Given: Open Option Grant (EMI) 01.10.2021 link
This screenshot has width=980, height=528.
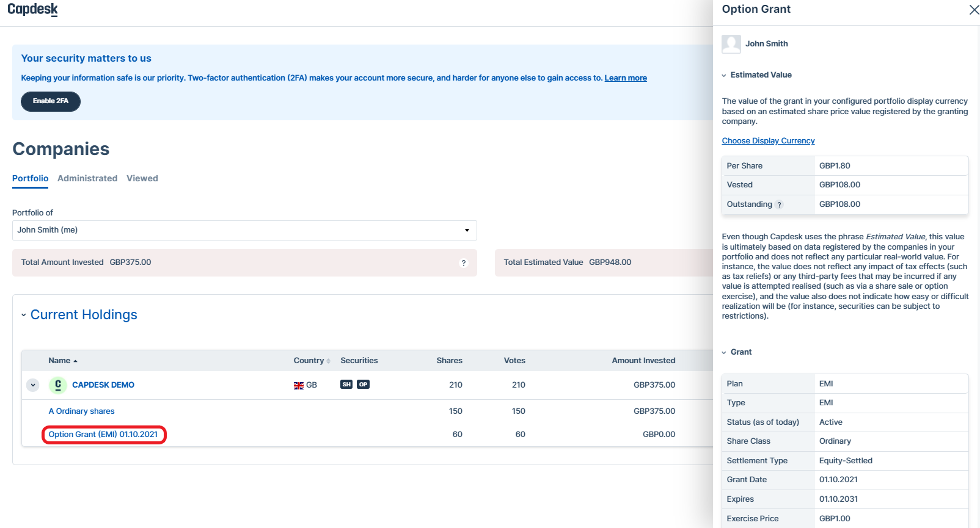Looking at the screenshot, I should point(103,435).
